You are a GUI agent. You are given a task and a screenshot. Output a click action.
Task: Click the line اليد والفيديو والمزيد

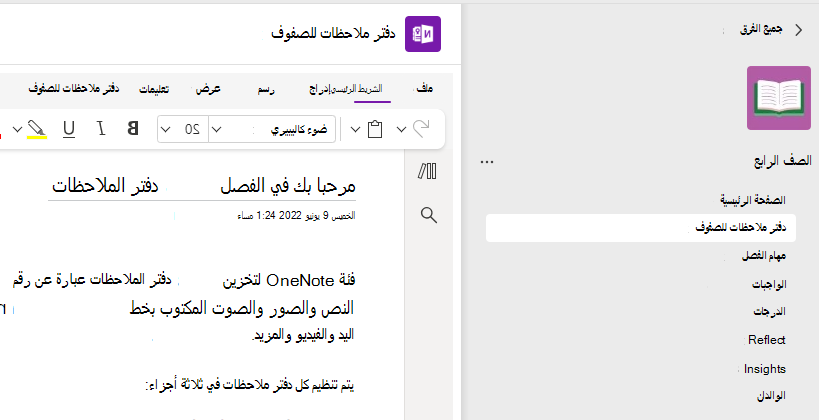tap(303, 335)
